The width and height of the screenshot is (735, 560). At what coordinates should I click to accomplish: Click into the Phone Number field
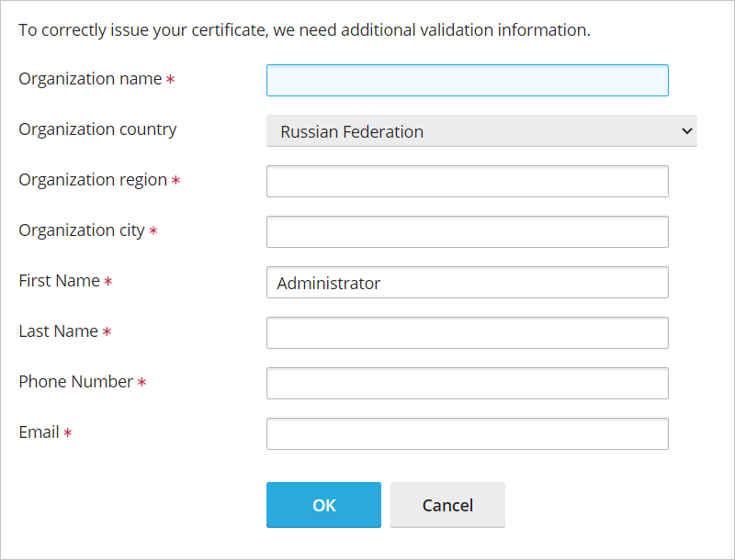(x=467, y=384)
